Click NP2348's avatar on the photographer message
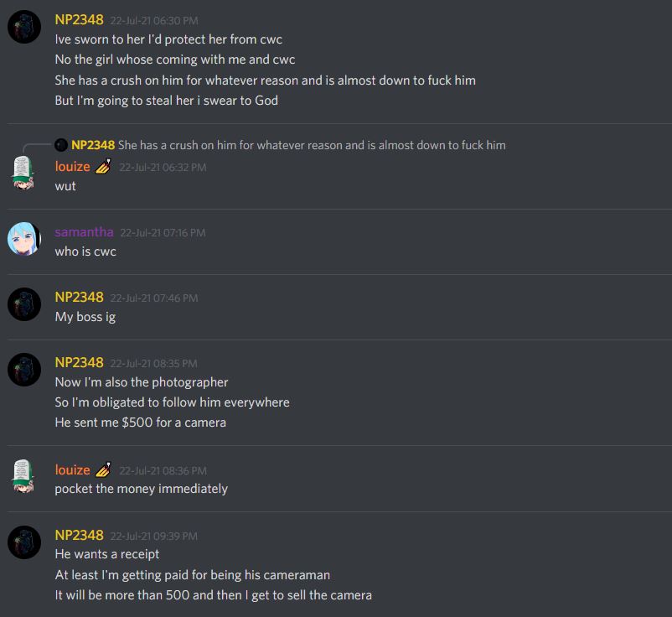The height and width of the screenshot is (617, 672). (x=24, y=370)
